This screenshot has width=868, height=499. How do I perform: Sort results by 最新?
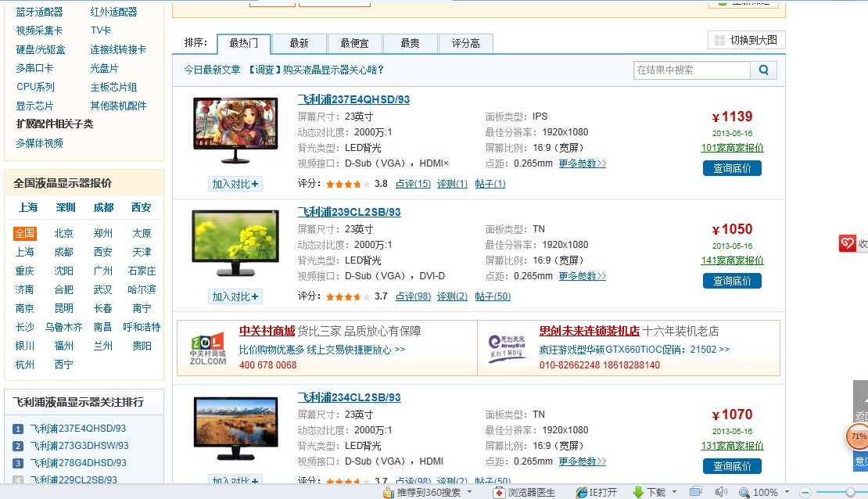pyautogui.click(x=299, y=43)
